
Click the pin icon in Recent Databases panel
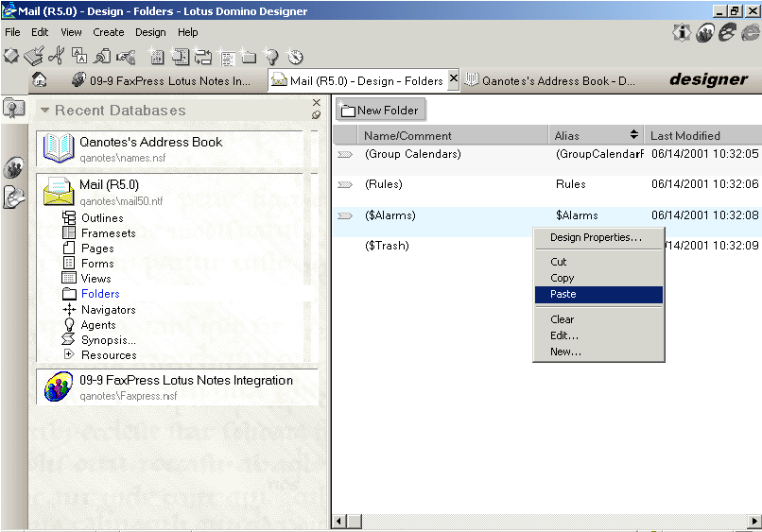316,115
